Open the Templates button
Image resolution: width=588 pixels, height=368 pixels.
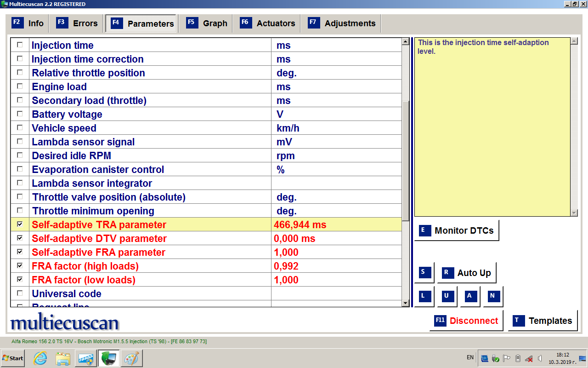point(543,321)
